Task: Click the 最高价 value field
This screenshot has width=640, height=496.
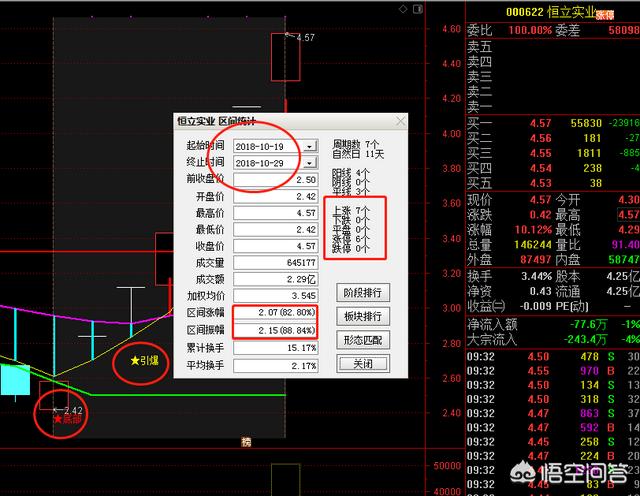Action: [276, 213]
